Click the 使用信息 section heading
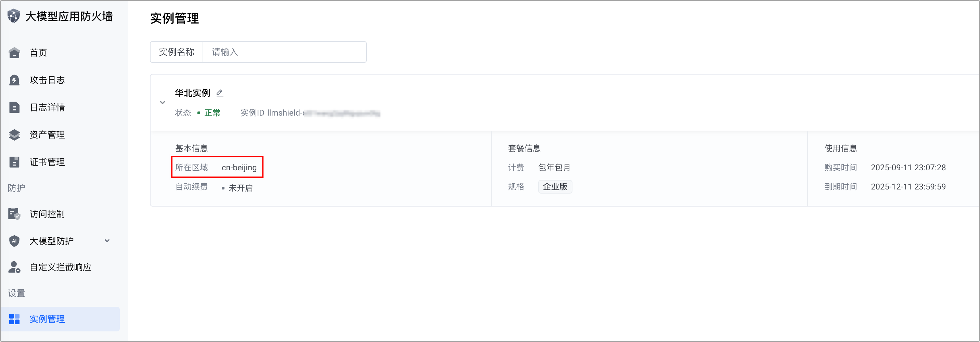This screenshot has height=342, width=980. (841, 148)
